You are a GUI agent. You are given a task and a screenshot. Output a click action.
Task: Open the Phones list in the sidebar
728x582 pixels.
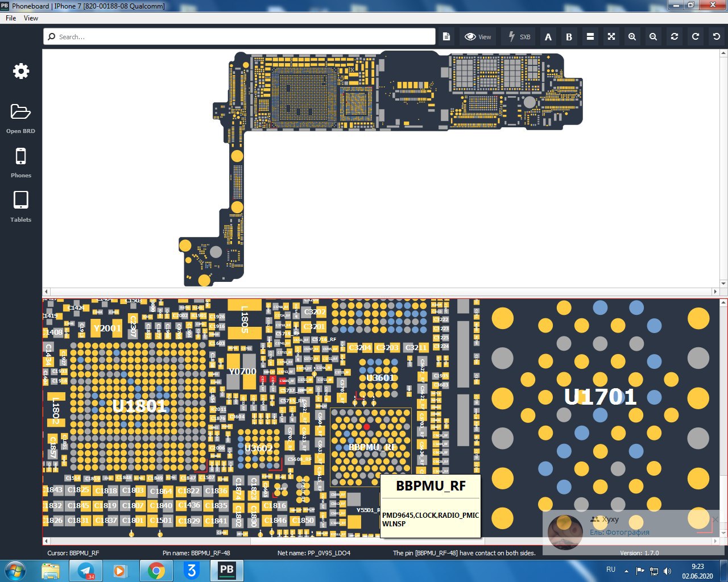[20, 156]
